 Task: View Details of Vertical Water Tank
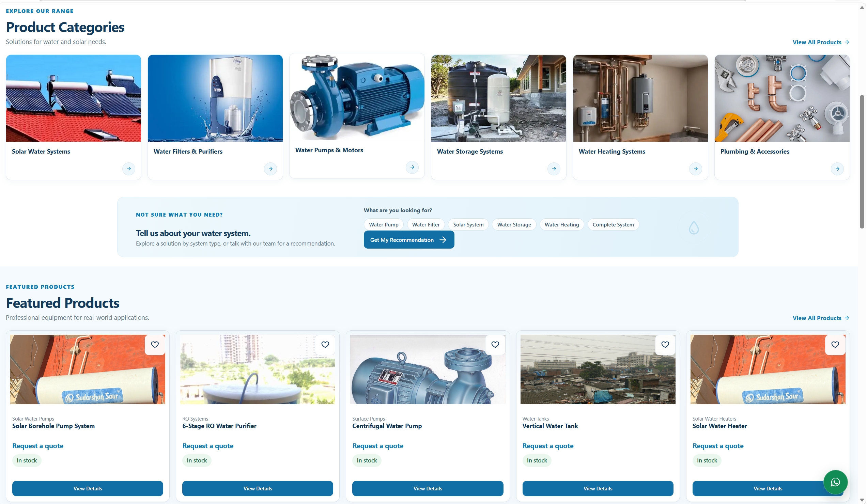point(598,489)
